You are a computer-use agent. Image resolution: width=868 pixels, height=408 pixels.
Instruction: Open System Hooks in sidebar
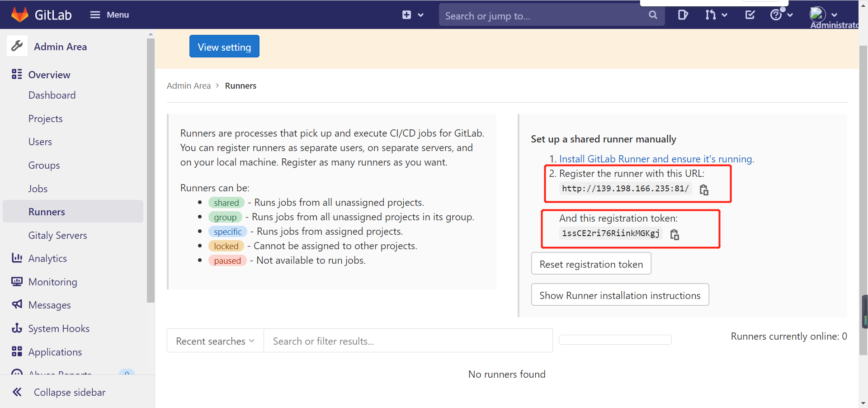[x=59, y=328]
